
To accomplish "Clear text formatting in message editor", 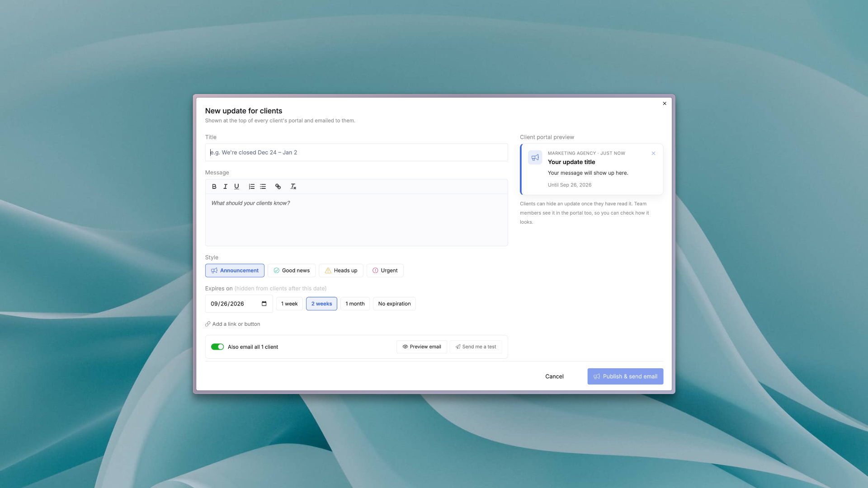I will 293,187.
